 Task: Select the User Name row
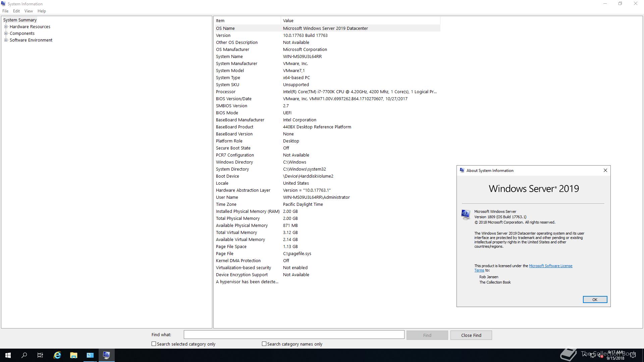click(x=327, y=197)
